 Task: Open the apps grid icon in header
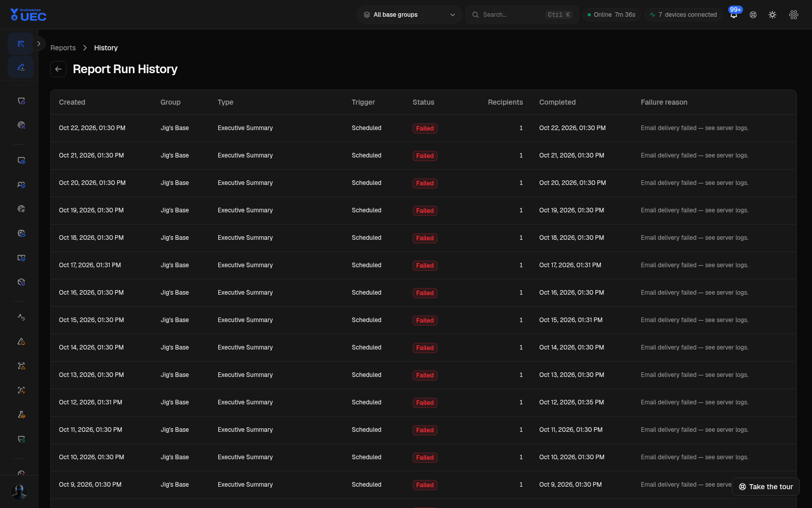[x=794, y=15]
